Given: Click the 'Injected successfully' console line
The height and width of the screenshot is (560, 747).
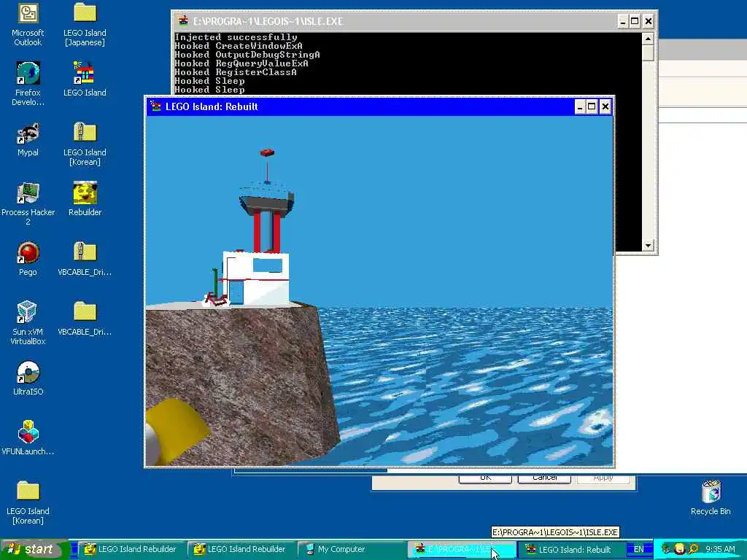Looking at the screenshot, I should click(236, 37).
